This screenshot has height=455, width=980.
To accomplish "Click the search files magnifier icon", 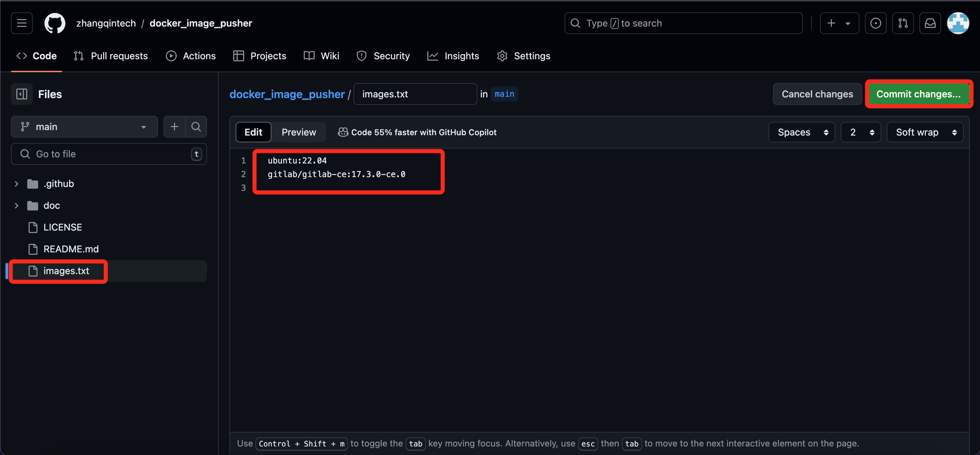I will [196, 127].
